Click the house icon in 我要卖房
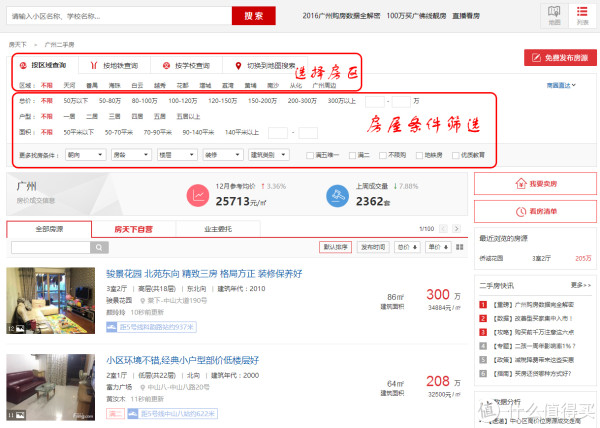This screenshot has width=600, height=428. pyautogui.click(x=521, y=184)
